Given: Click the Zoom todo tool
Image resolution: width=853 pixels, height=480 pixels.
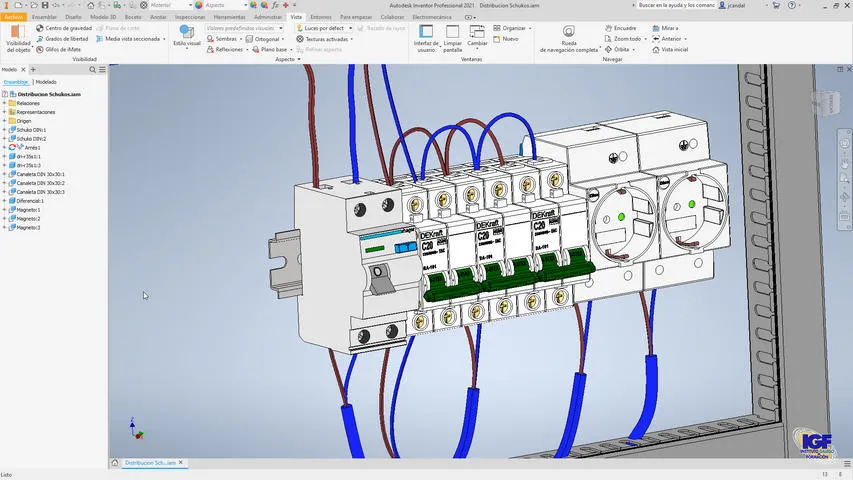Looking at the screenshot, I should (622, 39).
